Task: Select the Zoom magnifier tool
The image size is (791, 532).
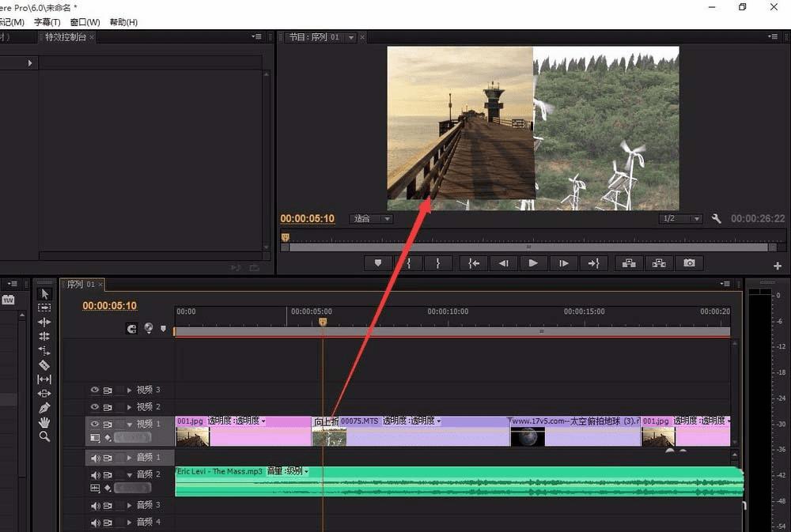Action: click(x=44, y=436)
